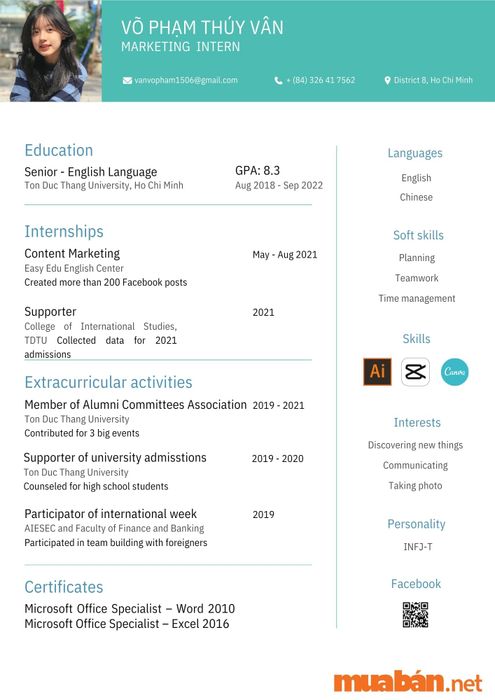Viewport: 495px width, 700px height.
Task: Click the muaban.net logo
Action: point(408,681)
